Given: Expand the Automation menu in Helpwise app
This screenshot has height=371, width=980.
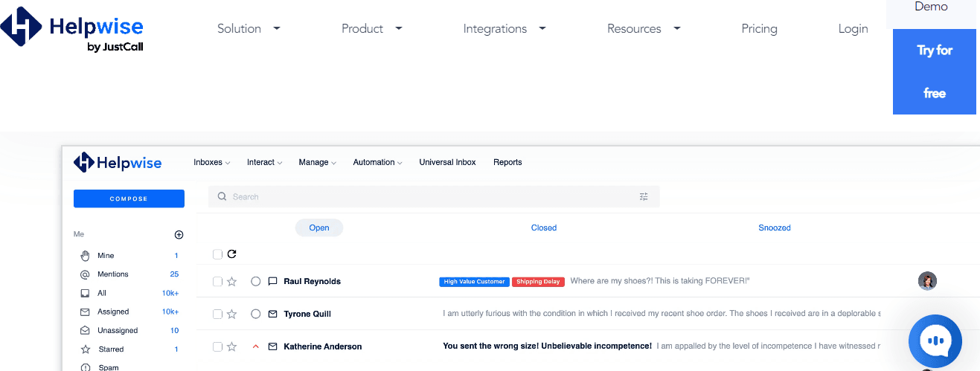Looking at the screenshot, I should click(x=377, y=162).
